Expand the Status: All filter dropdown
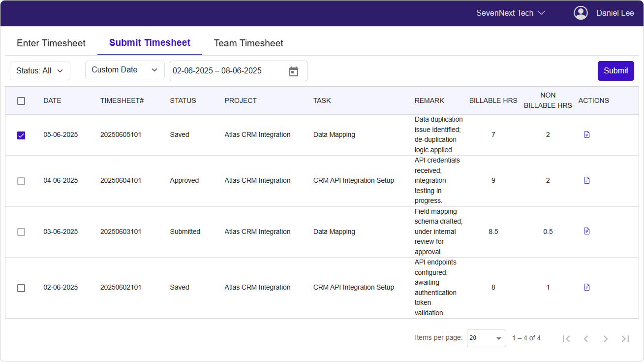The height and width of the screenshot is (362, 644). point(40,71)
